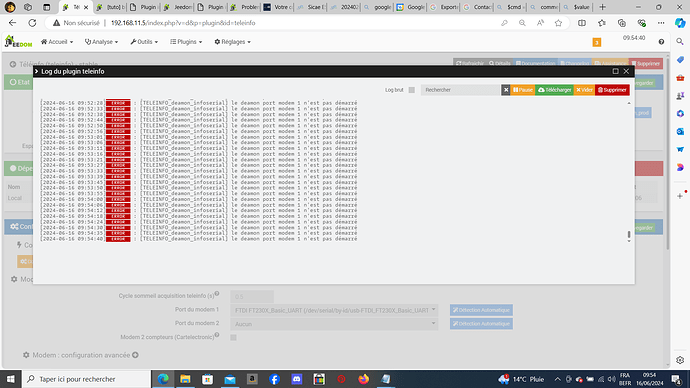This screenshot has height=388, width=690.
Task: Expand Modem : configuration avancée plus icon
Action: (136, 355)
